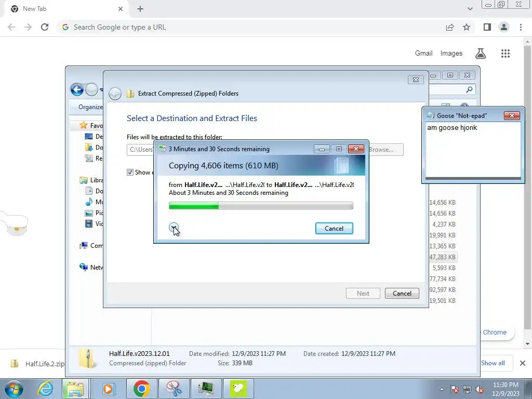Screen dimensions: 532x399
Task: Click Explorer's forward navigation button
Action: 91,89
